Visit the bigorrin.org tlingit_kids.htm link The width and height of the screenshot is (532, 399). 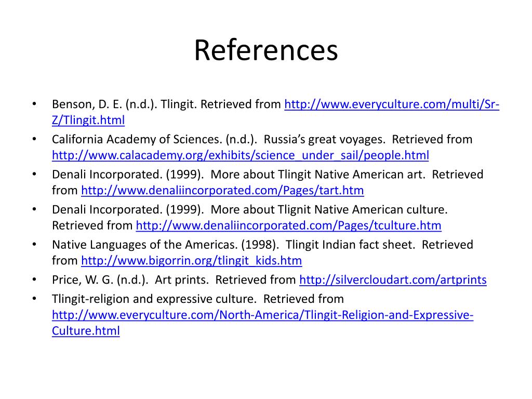tap(191, 261)
